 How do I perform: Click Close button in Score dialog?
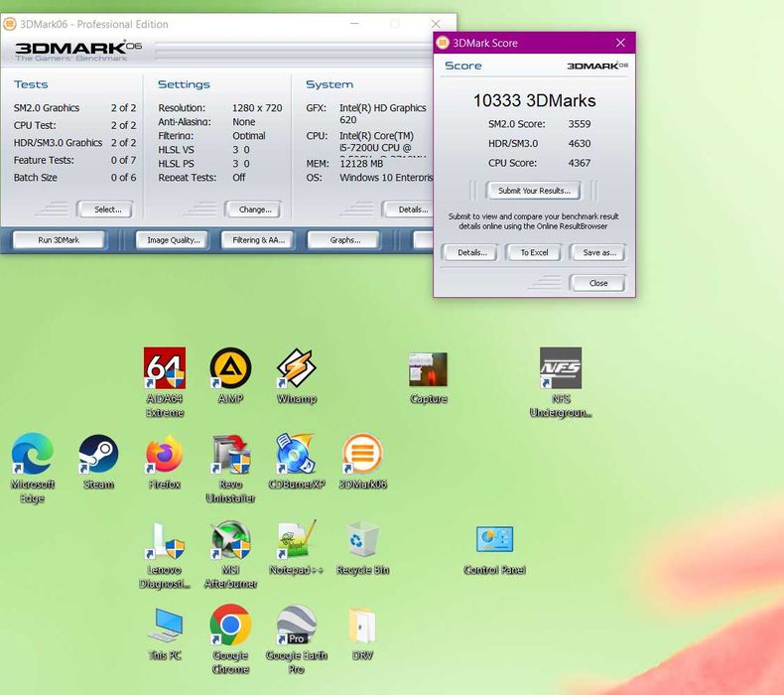598,283
